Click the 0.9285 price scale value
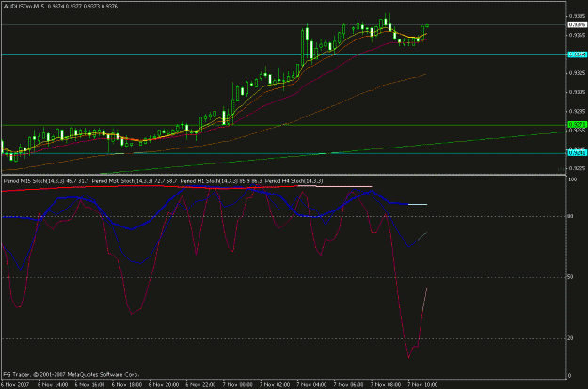The image size is (588, 389). (577, 111)
